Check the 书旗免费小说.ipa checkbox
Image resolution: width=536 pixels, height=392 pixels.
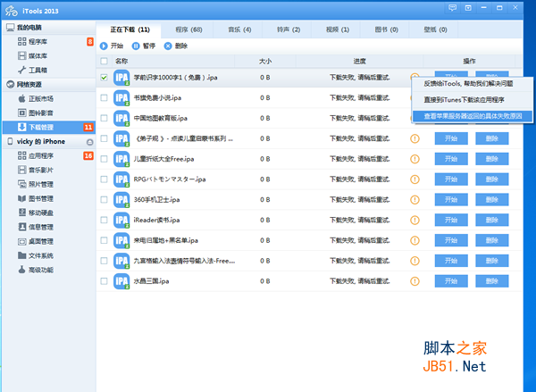pos(104,97)
